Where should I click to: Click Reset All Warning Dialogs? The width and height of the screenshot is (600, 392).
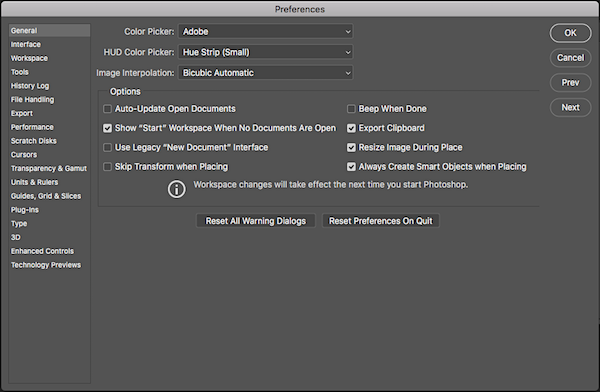256,221
